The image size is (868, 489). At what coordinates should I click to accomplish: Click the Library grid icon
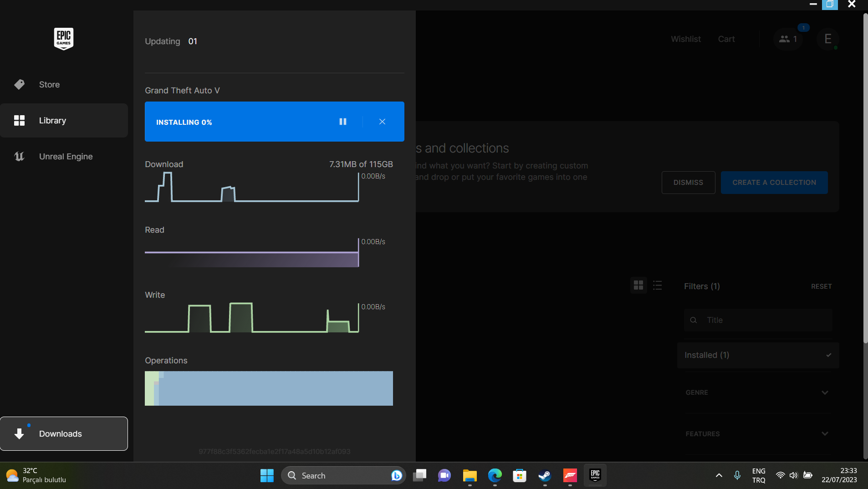(x=19, y=121)
